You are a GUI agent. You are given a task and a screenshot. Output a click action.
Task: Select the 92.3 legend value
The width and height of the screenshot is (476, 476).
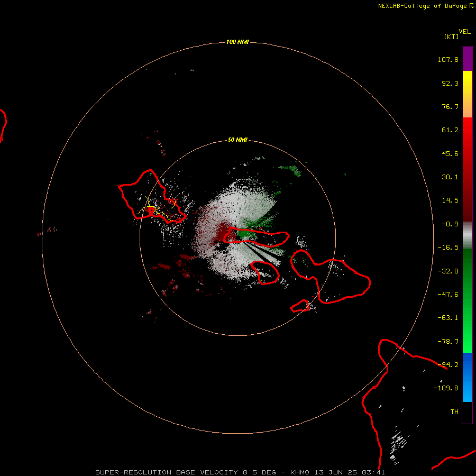(450, 83)
